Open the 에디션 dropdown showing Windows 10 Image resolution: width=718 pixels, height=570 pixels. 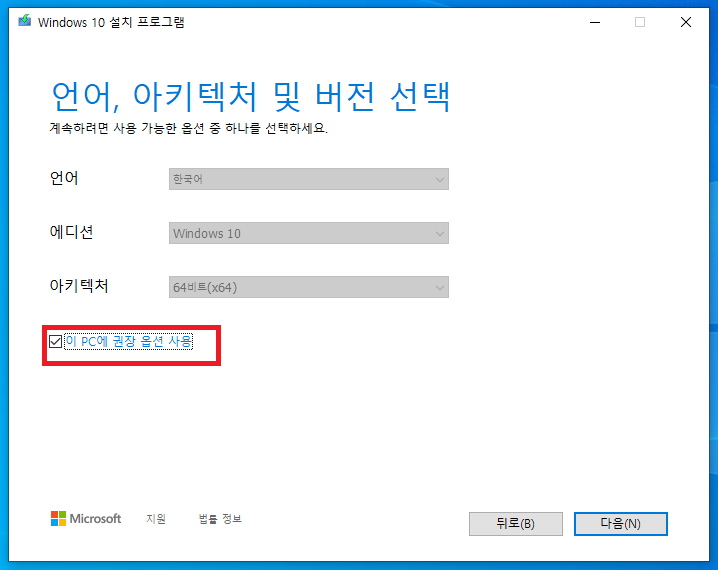[309, 233]
